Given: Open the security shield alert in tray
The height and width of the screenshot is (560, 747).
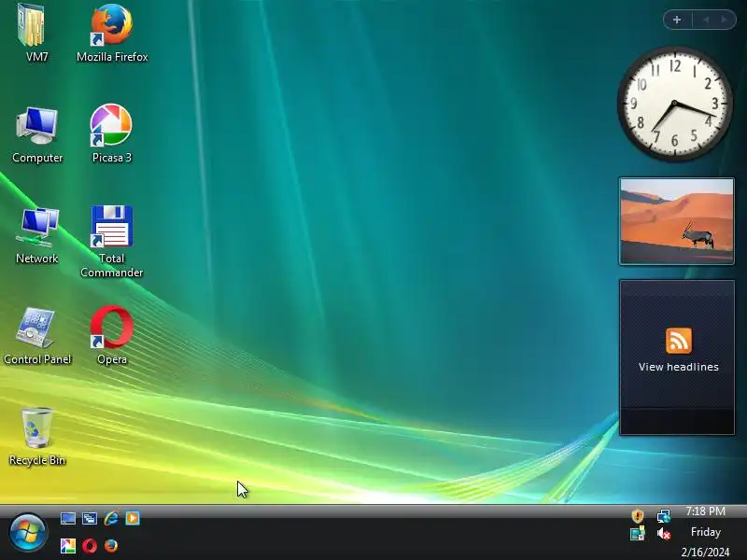Looking at the screenshot, I should tap(638, 516).
